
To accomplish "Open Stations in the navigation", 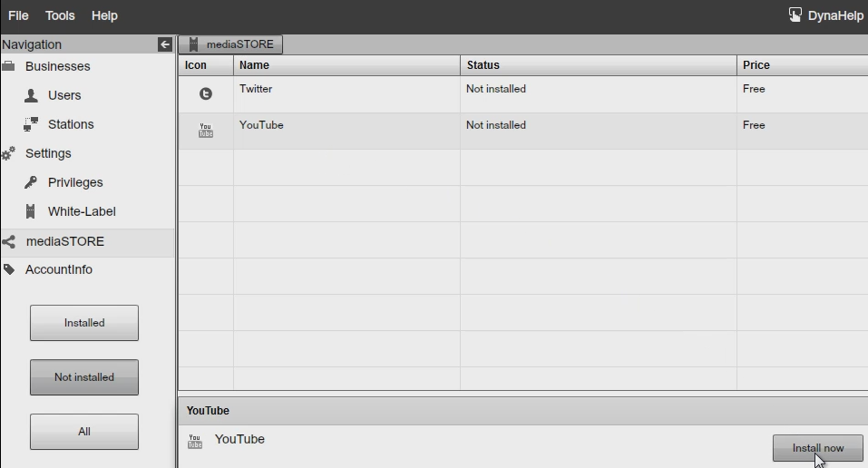I will (x=71, y=124).
